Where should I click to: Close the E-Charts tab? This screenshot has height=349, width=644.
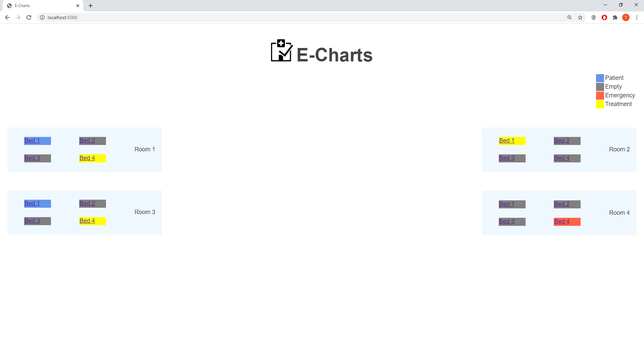tap(78, 6)
